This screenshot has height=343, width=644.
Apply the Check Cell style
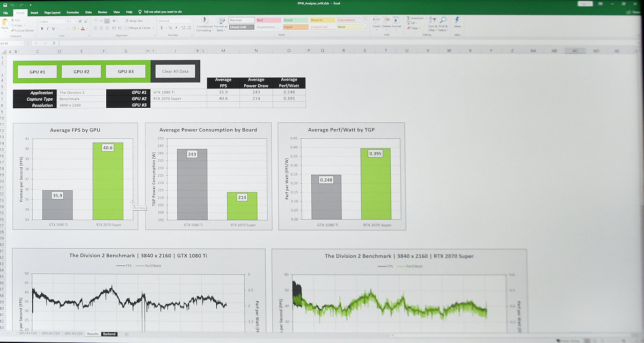tap(241, 27)
